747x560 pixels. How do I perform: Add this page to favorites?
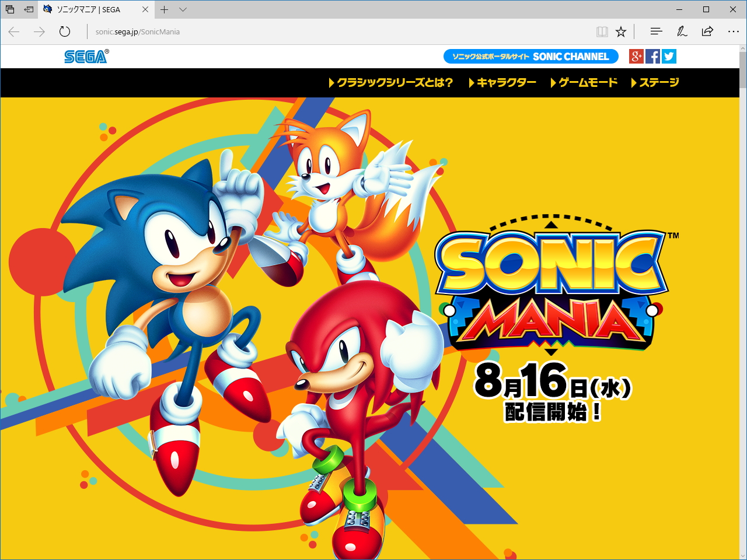tap(622, 32)
